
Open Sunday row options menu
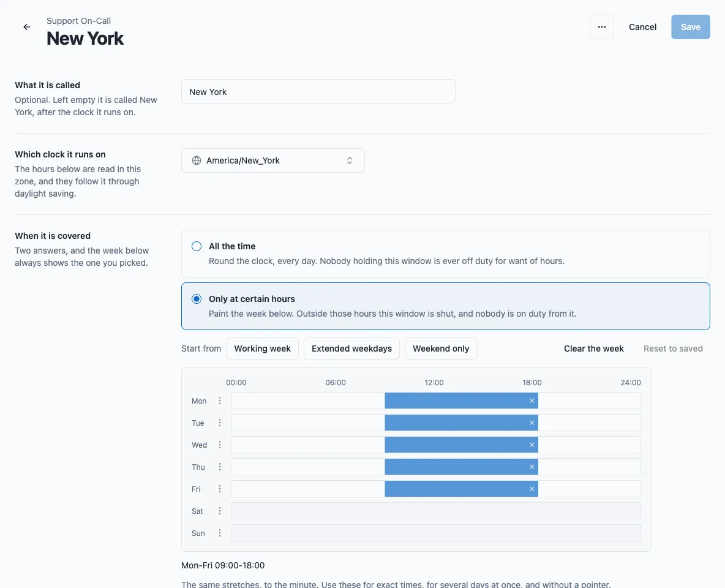(x=220, y=533)
